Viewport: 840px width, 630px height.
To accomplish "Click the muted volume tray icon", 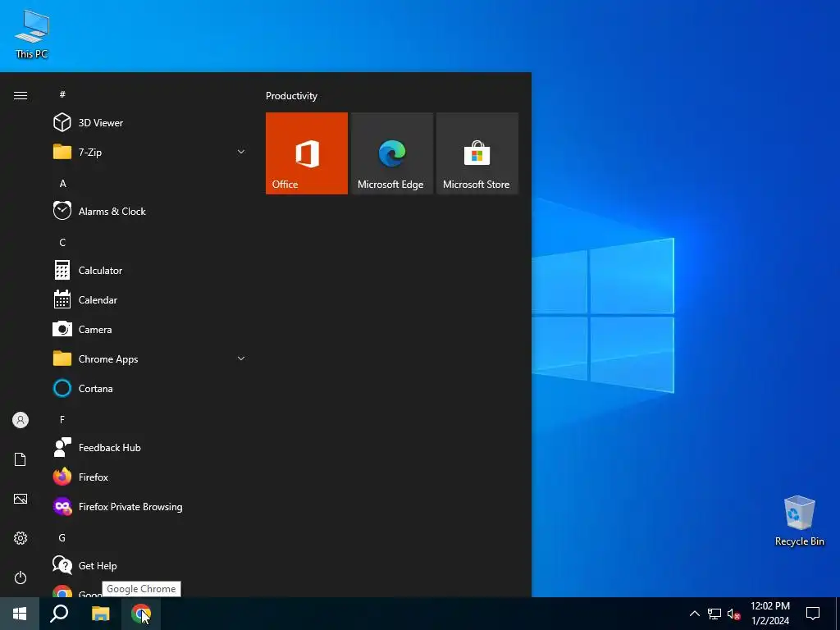I will click(733, 614).
